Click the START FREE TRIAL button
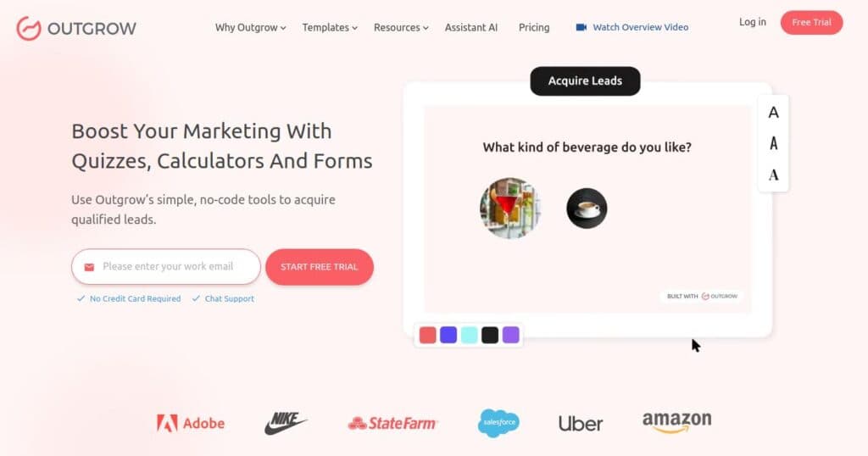Viewport: 868px width, 456px height. 320,267
